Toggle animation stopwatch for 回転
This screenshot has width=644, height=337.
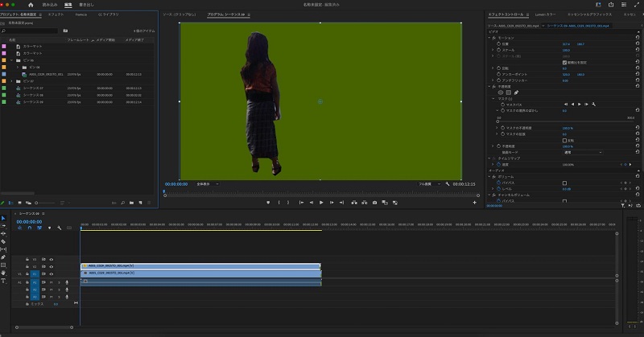[x=498, y=68]
